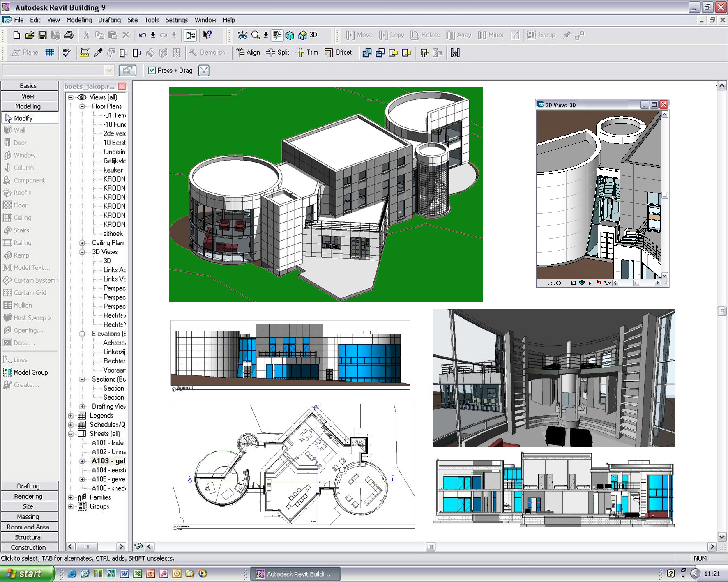Collapse the Views (all) tree node
728x582 pixels.
[x=71, y=97]
